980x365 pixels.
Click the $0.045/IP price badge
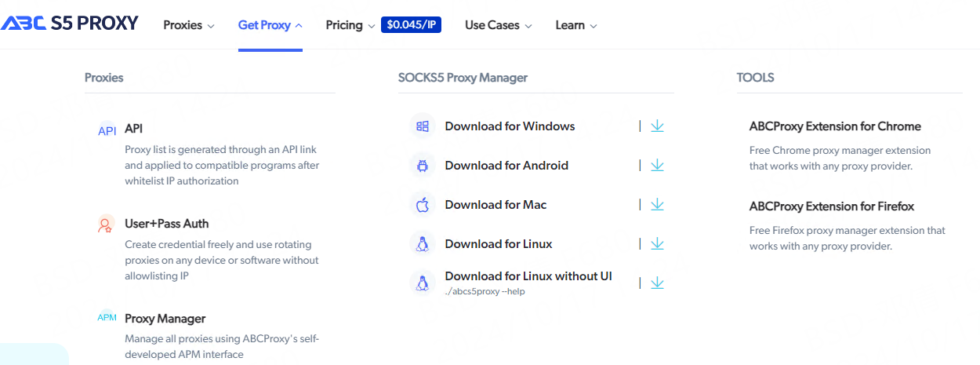tap(411, 25)
